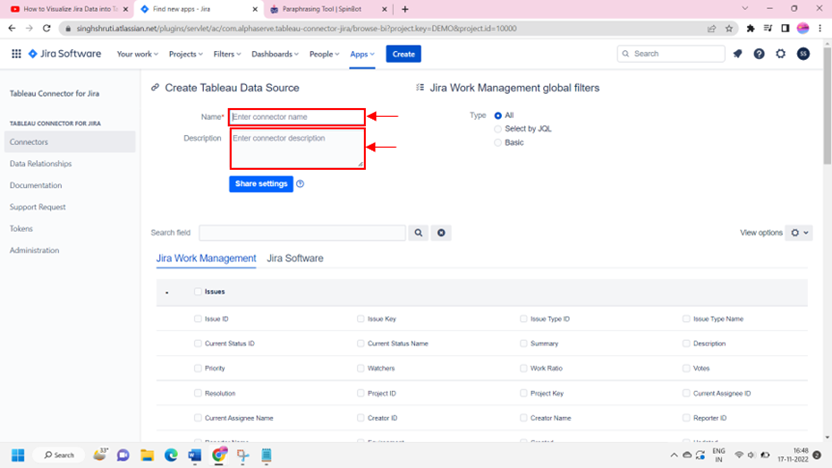Check the Reporter ID field
Image resolution: width=832 pixels, height=468 pixels.
click(687, 418)
